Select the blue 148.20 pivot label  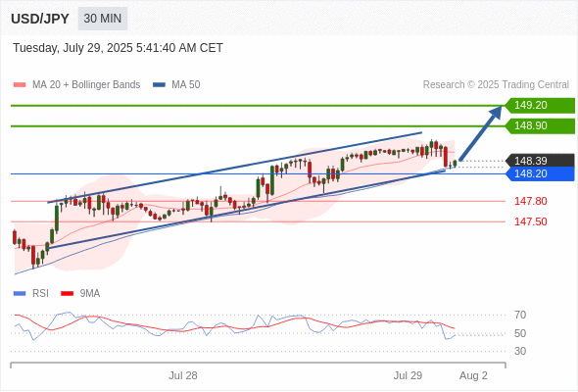pos(540,173)
